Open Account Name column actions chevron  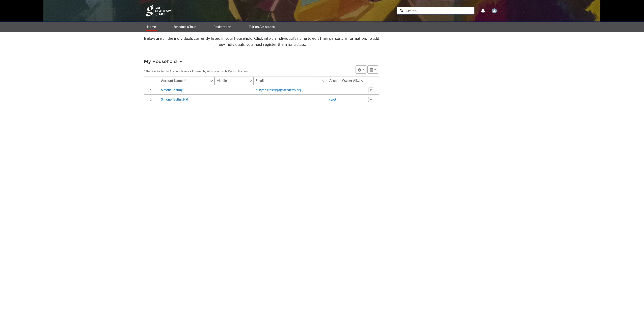[211, 81]
